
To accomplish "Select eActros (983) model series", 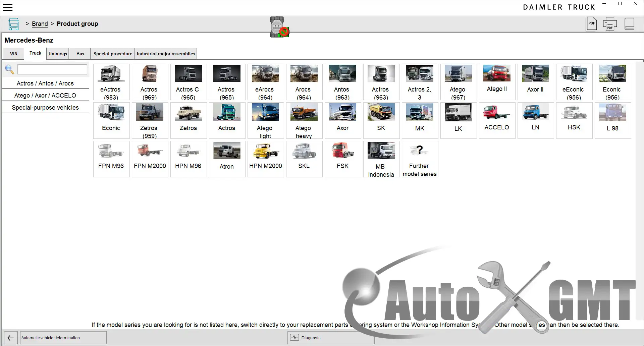I will pos(111,82).
